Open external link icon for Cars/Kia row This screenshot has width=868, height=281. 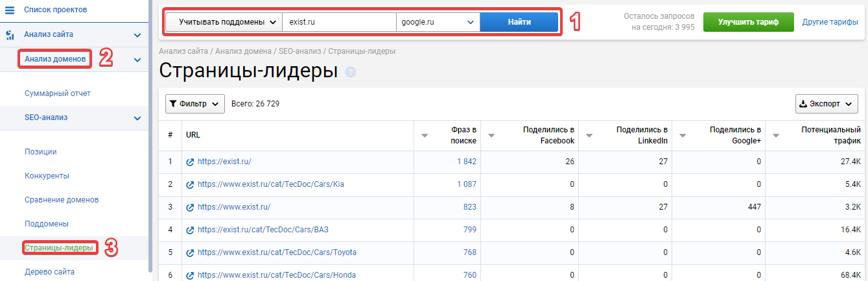(190, 184)
